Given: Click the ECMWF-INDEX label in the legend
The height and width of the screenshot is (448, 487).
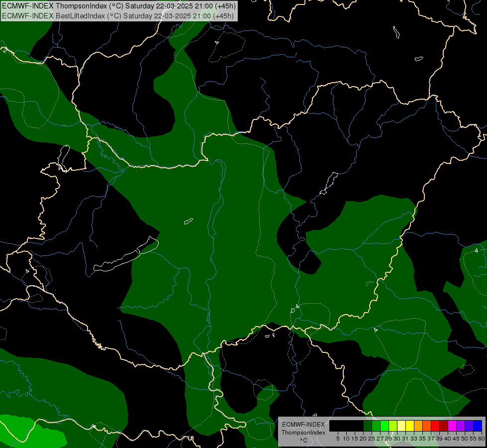Looking at the screenshot, I should pos(303,425).
